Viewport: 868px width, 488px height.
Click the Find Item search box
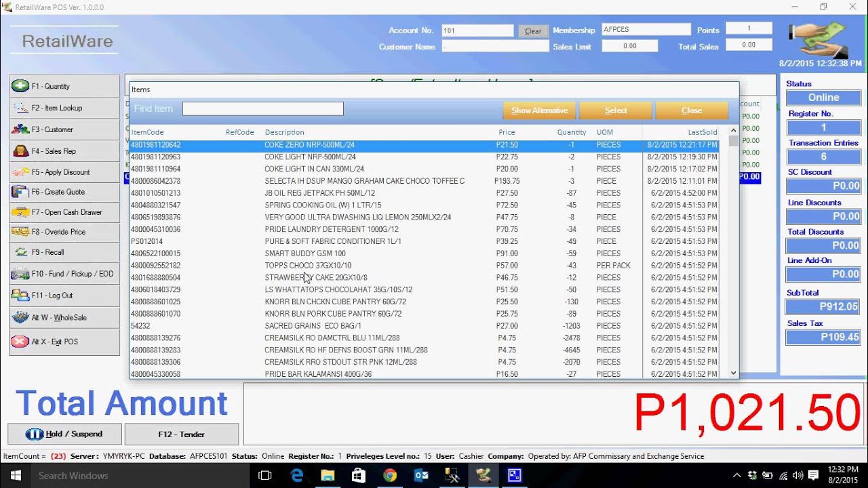click(263, 108)
